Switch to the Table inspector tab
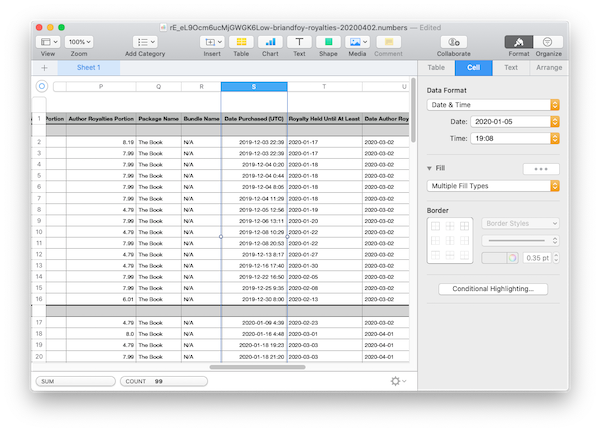Image resolution: width=600 pixels, height=432 pixels. click(x=436, y=68)
